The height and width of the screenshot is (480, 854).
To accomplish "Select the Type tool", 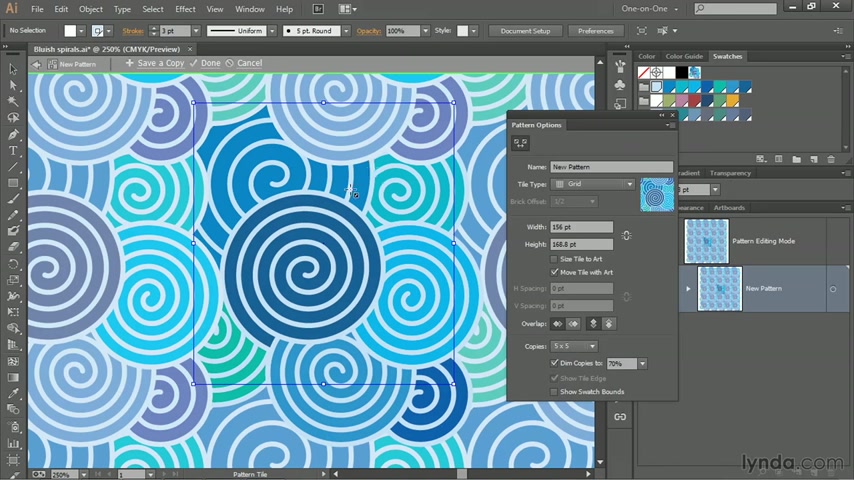I will (13, 151).
